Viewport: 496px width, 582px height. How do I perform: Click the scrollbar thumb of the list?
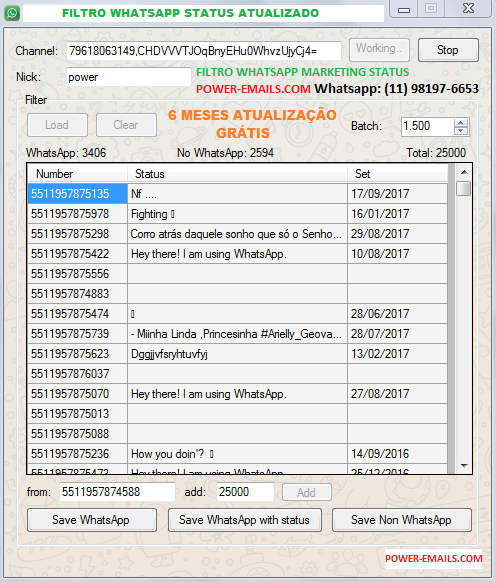point(464,188)
